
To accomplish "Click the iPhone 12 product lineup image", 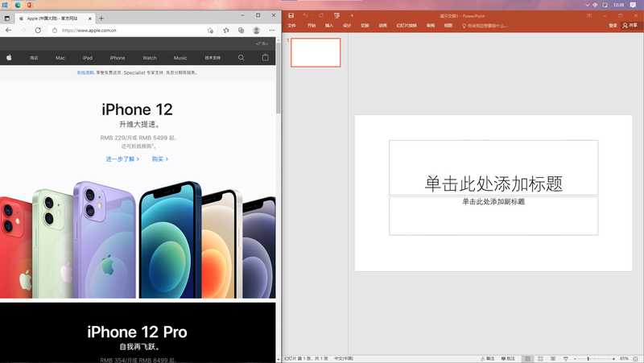I will pos(138,239).
